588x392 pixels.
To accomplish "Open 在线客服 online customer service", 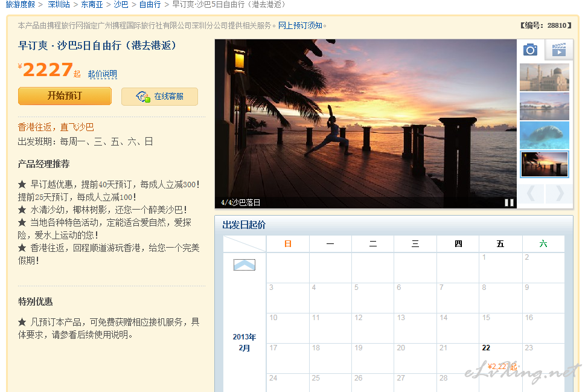I will 159,97.
